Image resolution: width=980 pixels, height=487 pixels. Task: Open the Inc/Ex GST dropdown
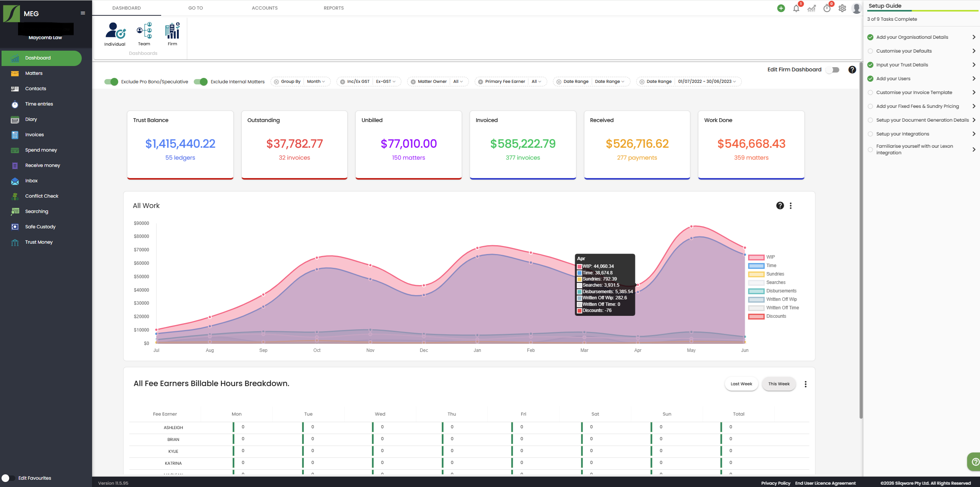tap(385, 82)
